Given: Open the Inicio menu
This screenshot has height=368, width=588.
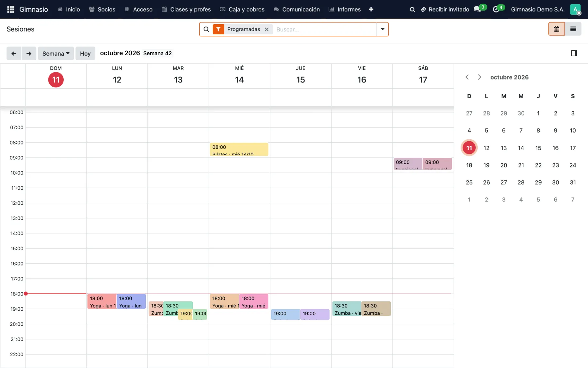Looking at the screenshot, I should click(69, 9).
